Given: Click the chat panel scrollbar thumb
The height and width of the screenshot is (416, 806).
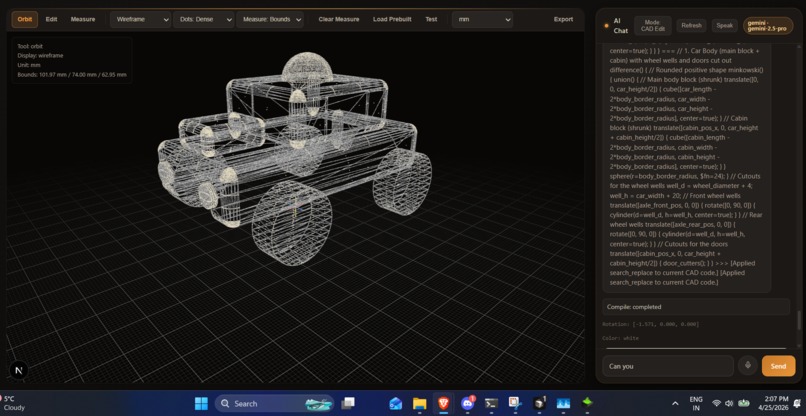Looking at the screenshot, I should (798, 320).
